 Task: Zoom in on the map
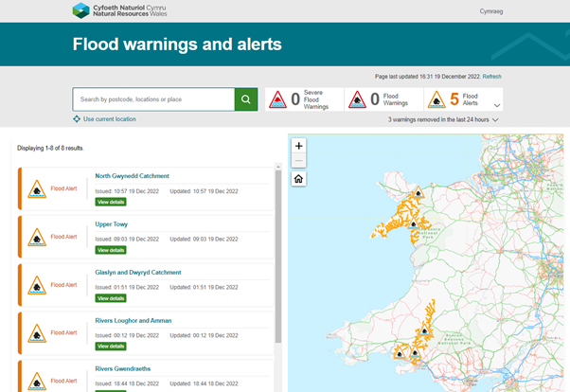pyautogui.click(x=298, y=146)
